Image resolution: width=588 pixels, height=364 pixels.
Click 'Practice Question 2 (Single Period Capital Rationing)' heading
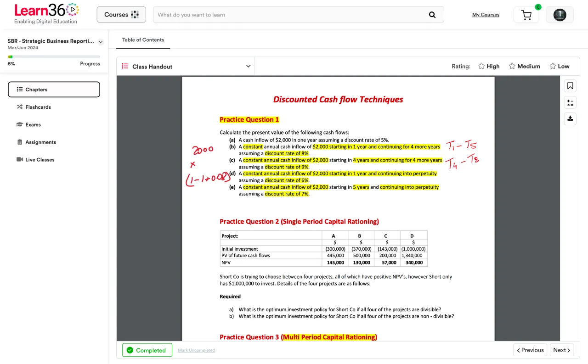[x=299, y=221]
